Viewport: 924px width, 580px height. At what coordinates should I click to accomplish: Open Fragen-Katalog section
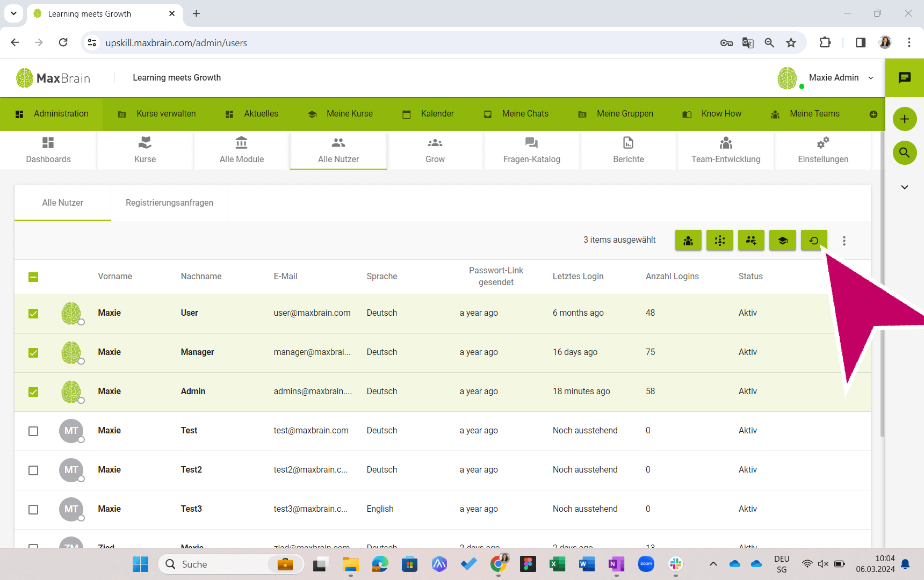pos(532,150)
